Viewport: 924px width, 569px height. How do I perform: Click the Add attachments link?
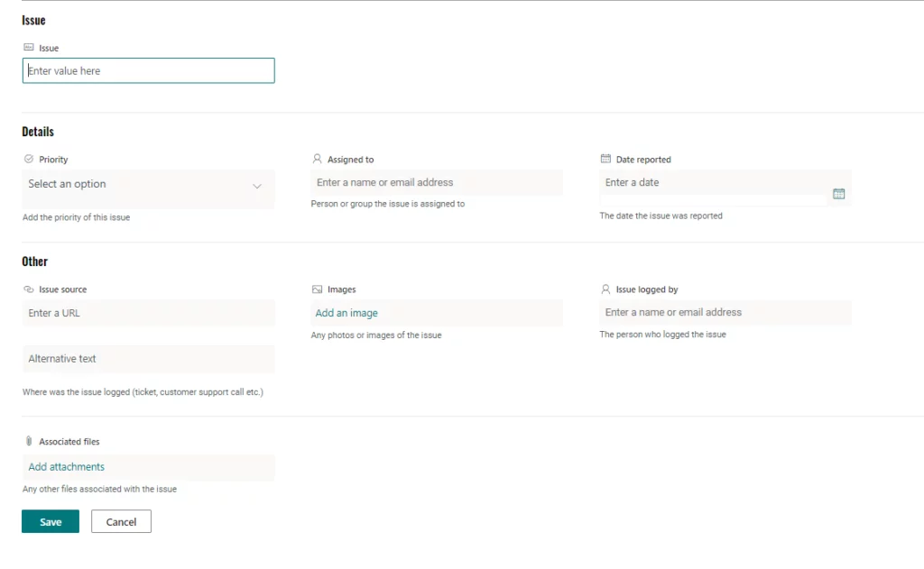(67, 467)
